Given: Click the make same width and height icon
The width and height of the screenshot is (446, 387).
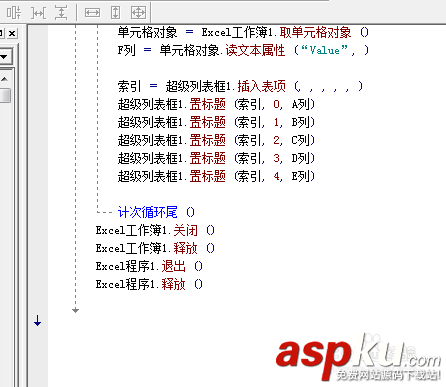Looking at the screenshot, I should tap(138, 13).
